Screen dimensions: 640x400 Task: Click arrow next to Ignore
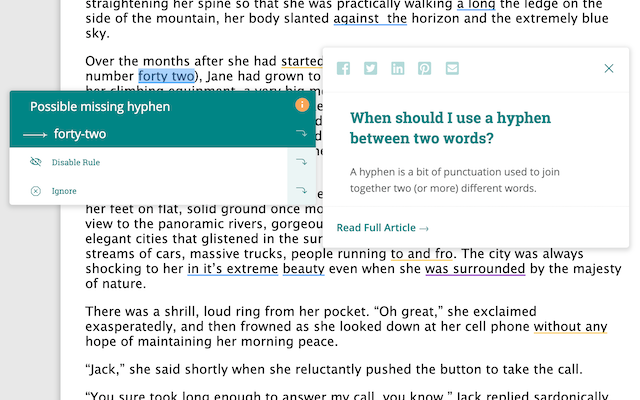tap(301, 190)
